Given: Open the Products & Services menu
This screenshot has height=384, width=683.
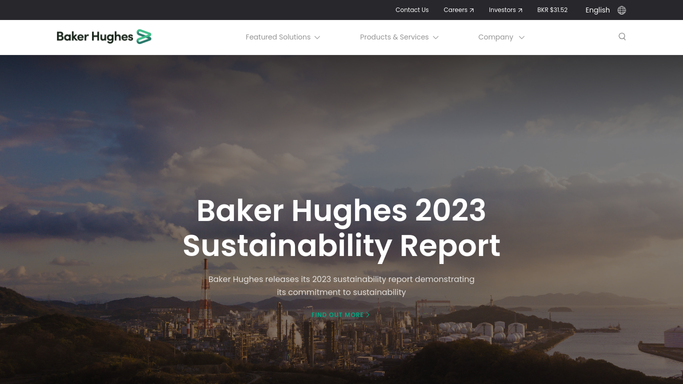Looking at the screenshot, I should (x=394, y=37).
